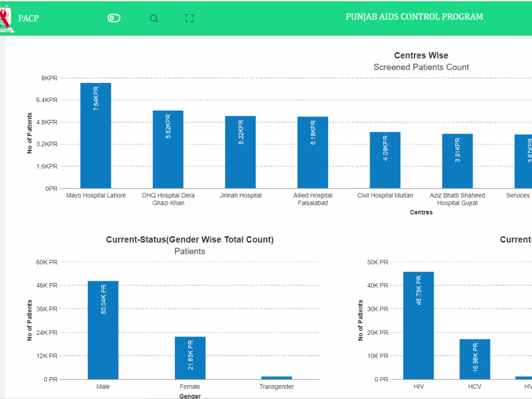Screen dimensions: 532x399
Task: Click the Aziz Bhatti Shaheed Hospital Gujrat bar
Action: click(458, 161)
